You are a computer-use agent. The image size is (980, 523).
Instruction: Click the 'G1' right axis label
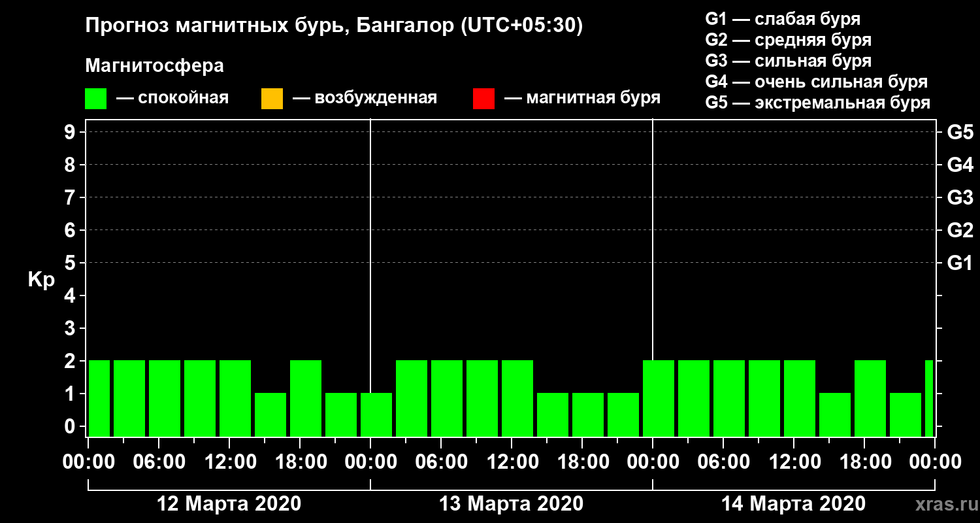click(x=960, y=263)
